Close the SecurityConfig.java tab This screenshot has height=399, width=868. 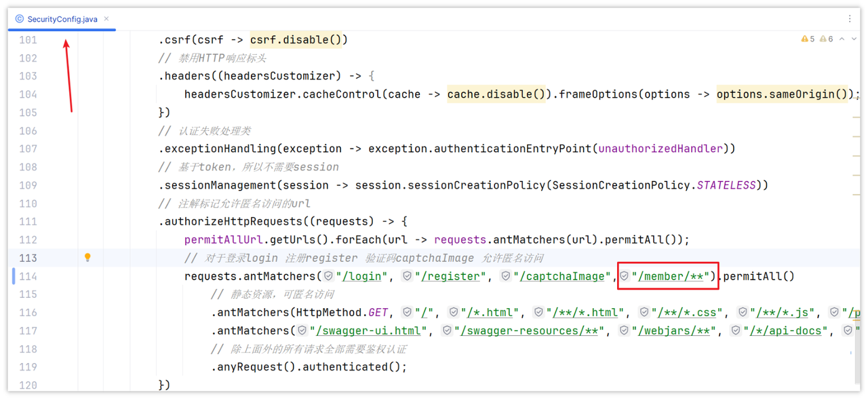pyautogui.click(x=106, y=19)
